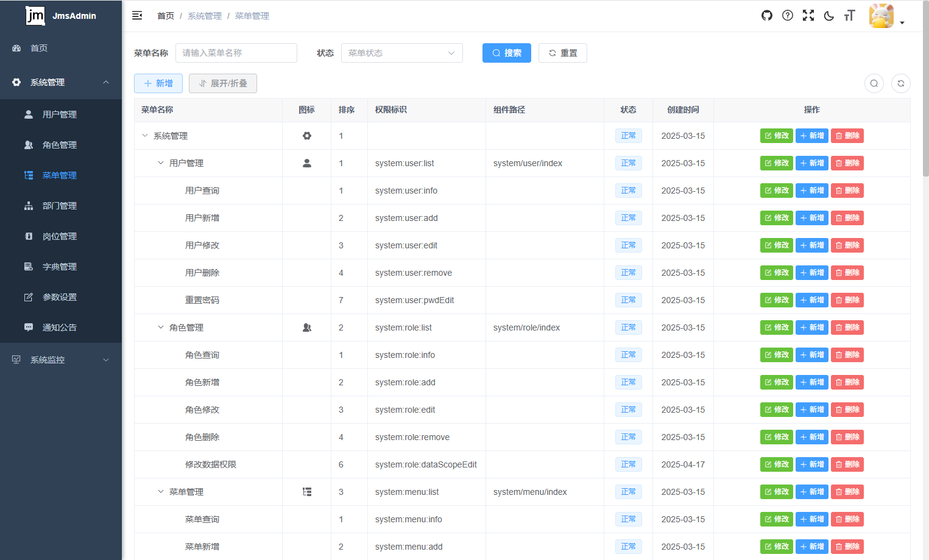Open 首页 in the sidebar
Image resolution: width=929 pixels, height=560 pixels.
coord(61,48)
